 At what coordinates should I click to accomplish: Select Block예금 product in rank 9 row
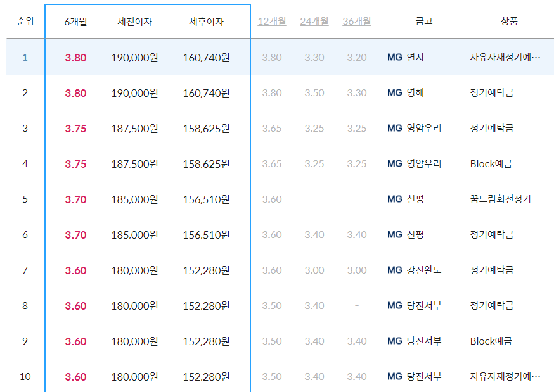491,341
